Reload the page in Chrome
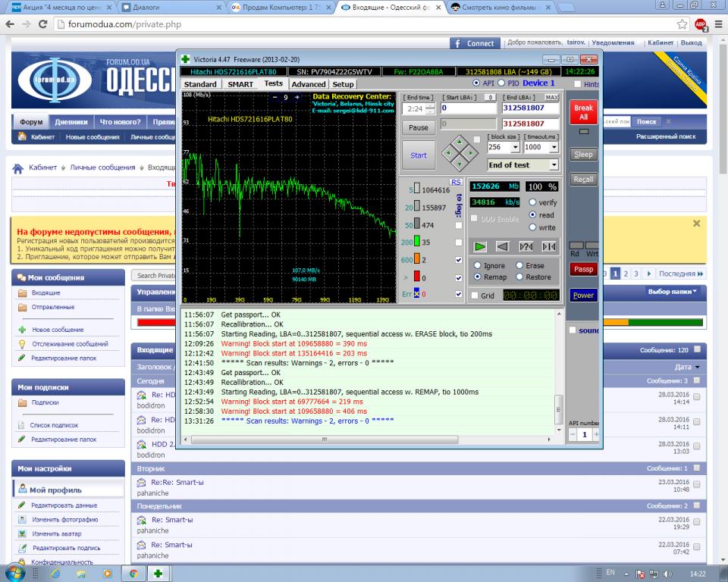728x582 pixels. pos(42,24)
